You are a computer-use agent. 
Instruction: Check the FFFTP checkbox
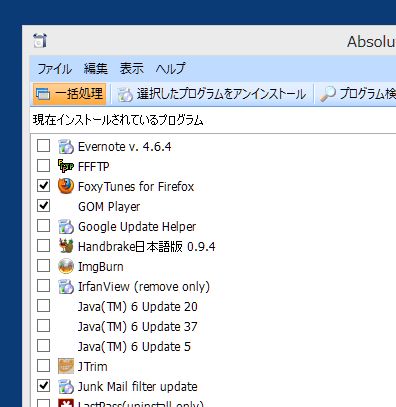(x=44, y=166)
